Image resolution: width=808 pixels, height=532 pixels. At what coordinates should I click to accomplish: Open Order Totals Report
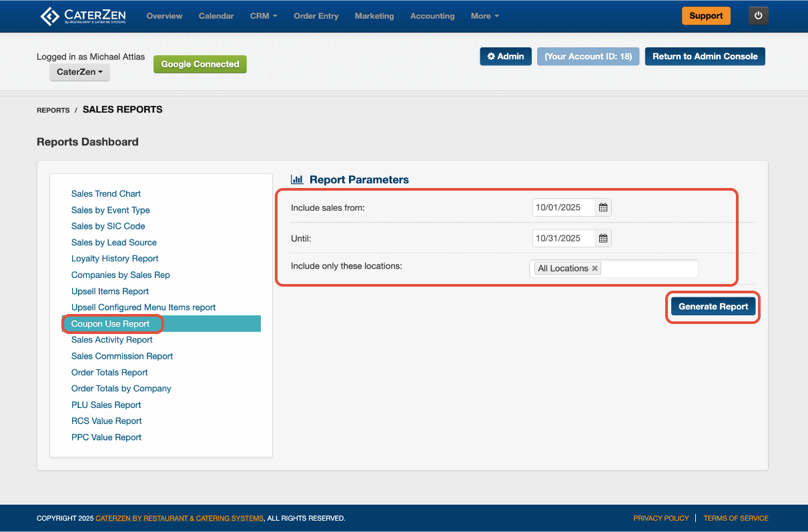109,373
